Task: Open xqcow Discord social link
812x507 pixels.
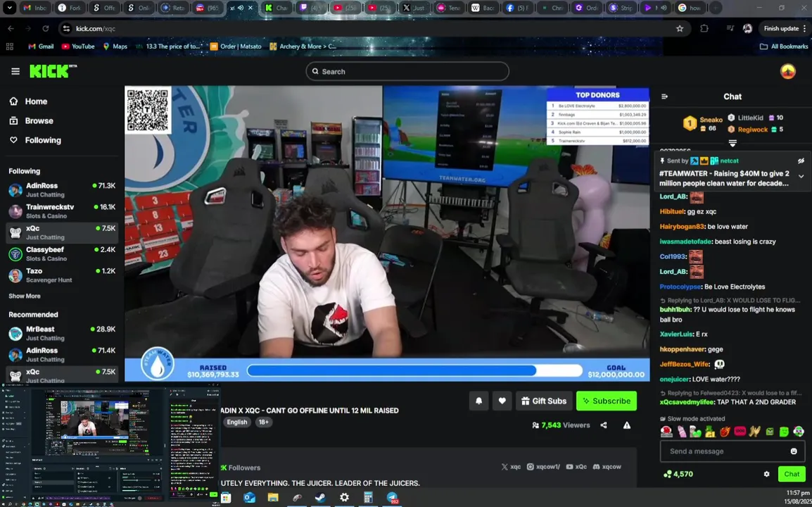Action: click(x=607, y=467)
